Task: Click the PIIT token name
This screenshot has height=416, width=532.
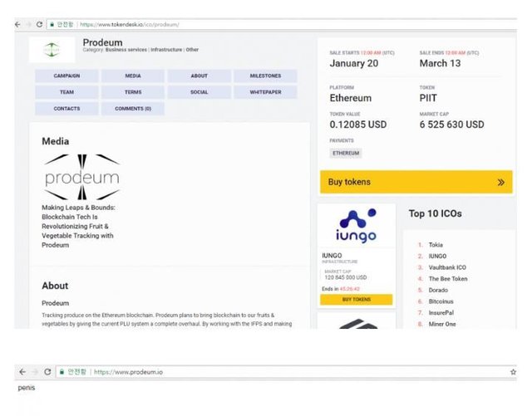Action: pyautogui.click(x=428, y=98)
